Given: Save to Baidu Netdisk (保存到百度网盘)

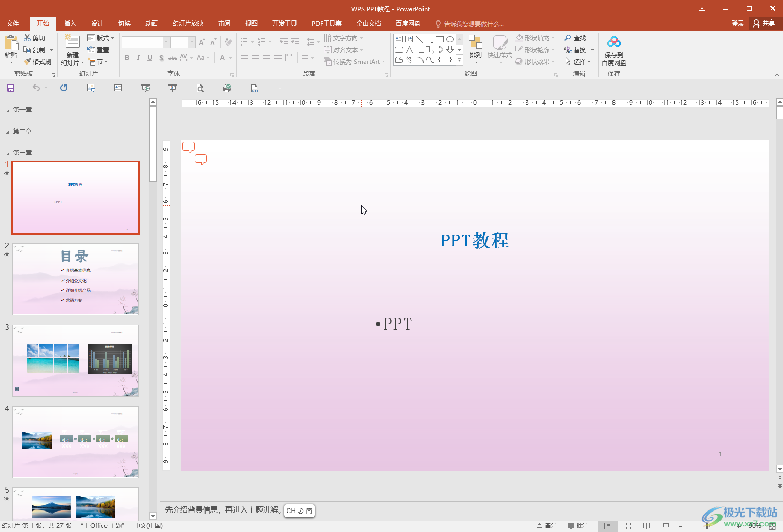Looking at the screenshot, I should [614, 50].
